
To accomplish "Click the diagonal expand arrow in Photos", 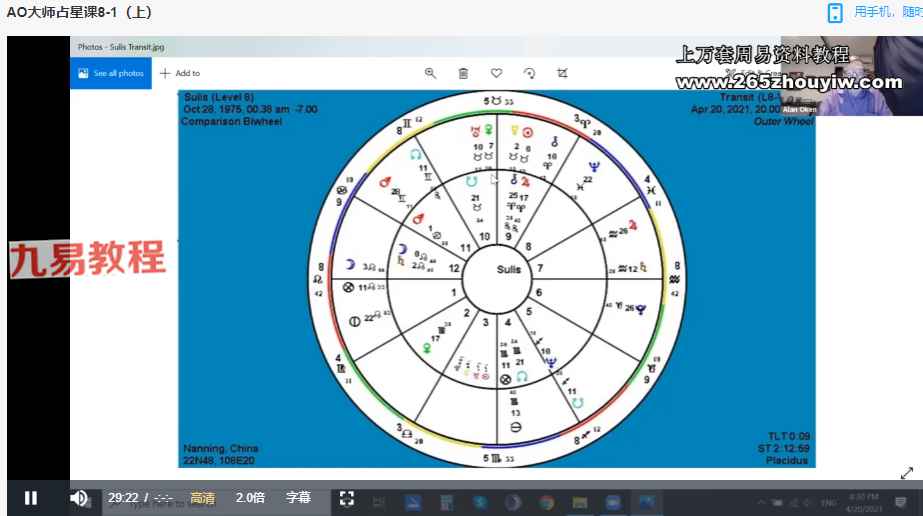I will [907, 472].
